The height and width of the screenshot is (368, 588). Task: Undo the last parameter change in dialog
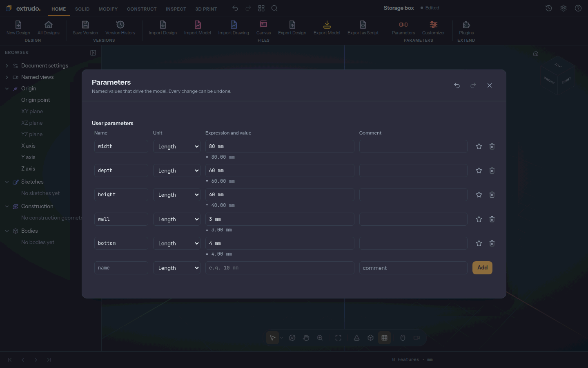[457, 85]
